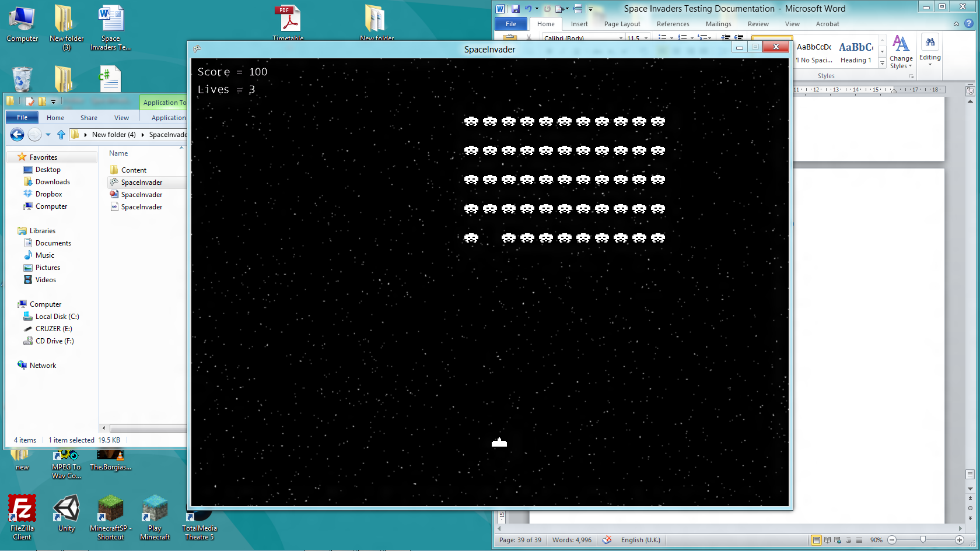Open Word Help question mark icon
This screenshot has height=551, width=980.
(968, 24)
